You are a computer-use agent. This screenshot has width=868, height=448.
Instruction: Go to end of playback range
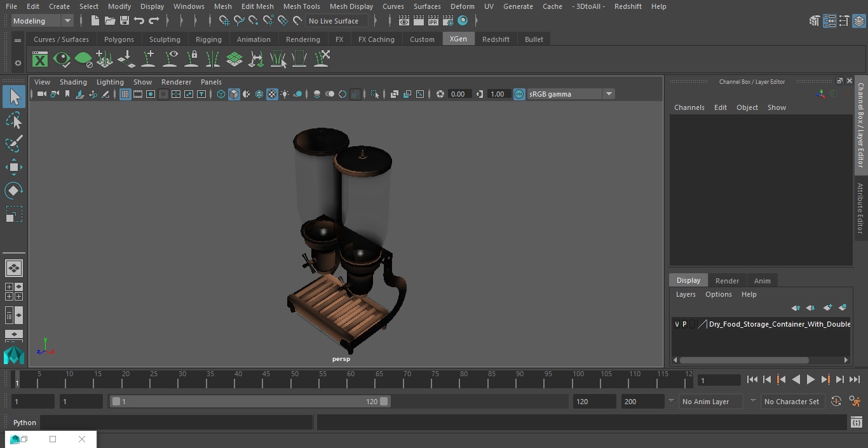tap(855, 379)
